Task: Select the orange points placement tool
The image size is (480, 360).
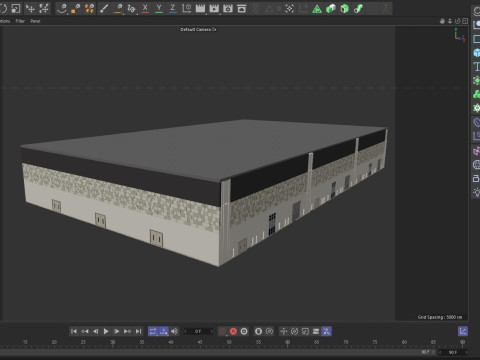Action: (x=75, y=8)
